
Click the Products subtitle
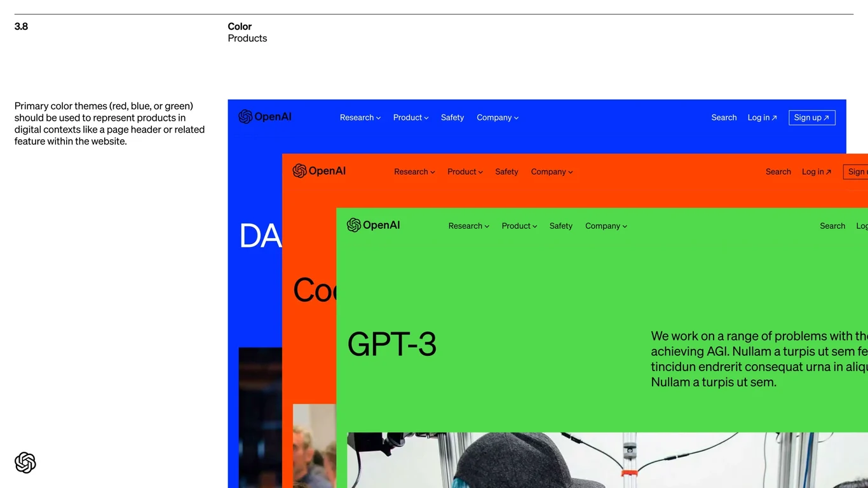pos(247,38)
